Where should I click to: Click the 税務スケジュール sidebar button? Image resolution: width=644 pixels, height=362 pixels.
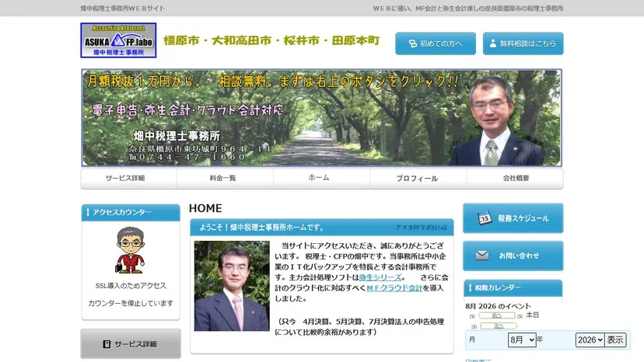coord(513,218)
